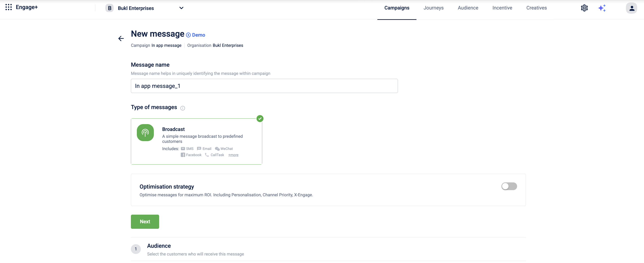Click the CallTask phone icon
The height and width of the screenshot is (263, 644).
[207, 155]
